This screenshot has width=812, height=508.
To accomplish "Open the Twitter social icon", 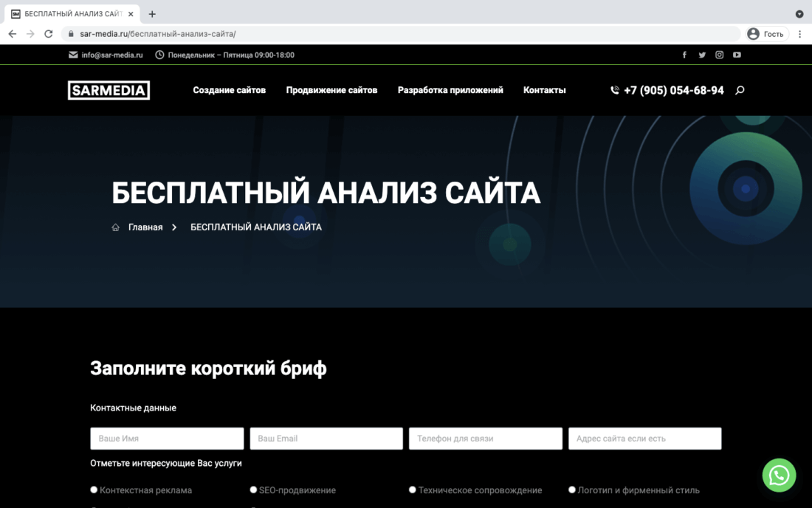I will pos(702,55).
